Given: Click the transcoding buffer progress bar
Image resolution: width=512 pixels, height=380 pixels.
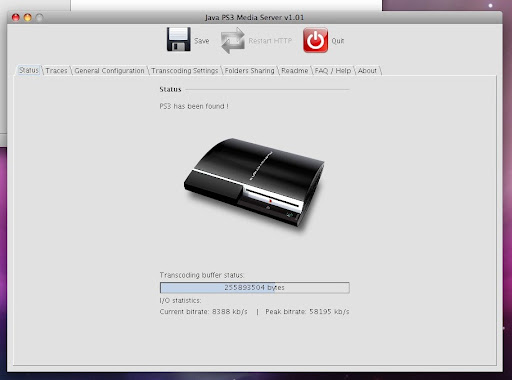Looking at the screenshot, I should coord(255,288).
